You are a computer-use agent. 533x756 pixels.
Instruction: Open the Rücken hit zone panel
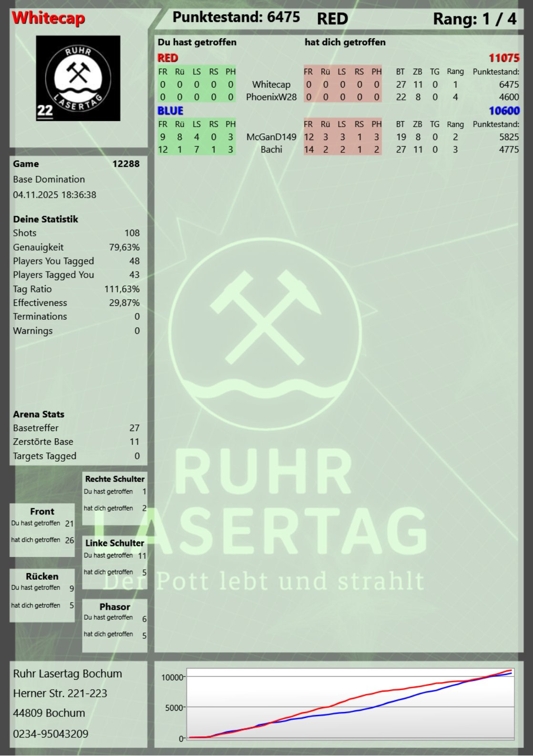coord(42,594)
